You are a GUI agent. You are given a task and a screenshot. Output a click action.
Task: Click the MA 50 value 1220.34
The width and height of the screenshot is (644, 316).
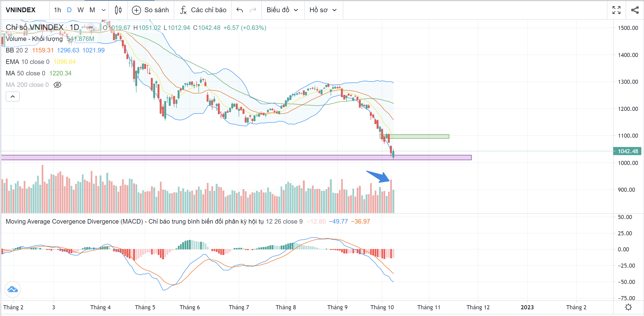[60, 73]
